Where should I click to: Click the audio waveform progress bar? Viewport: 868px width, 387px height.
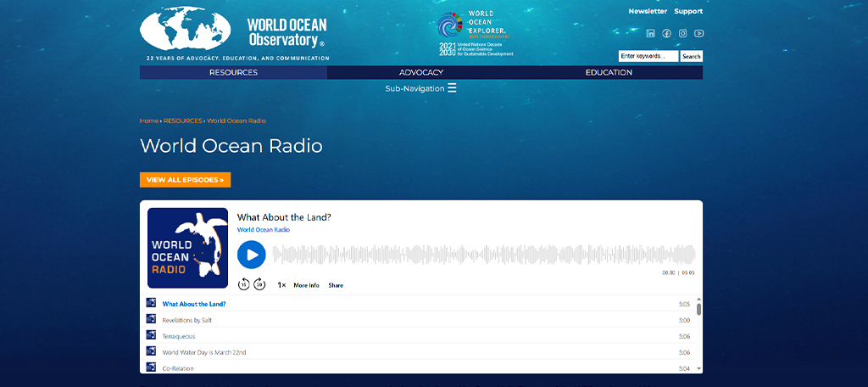coord(484,255)
